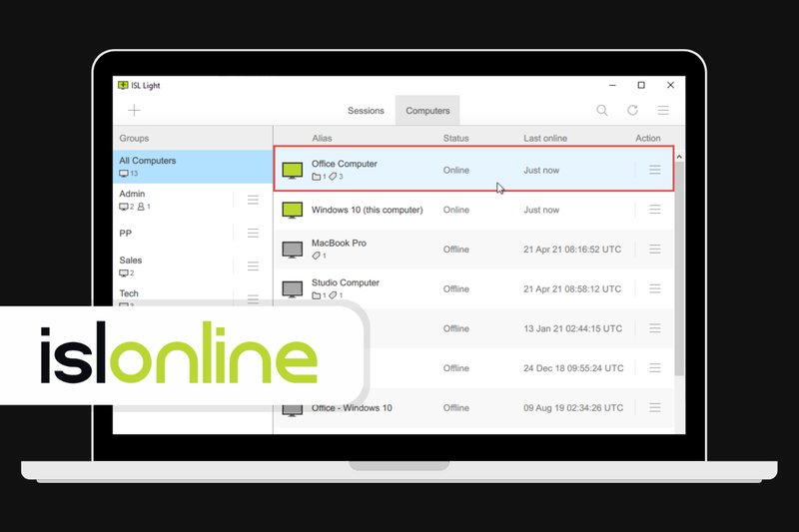Click the Office Computer green monitor icon
This screenshot has height=532, width=799.
(x=293, y=171)
